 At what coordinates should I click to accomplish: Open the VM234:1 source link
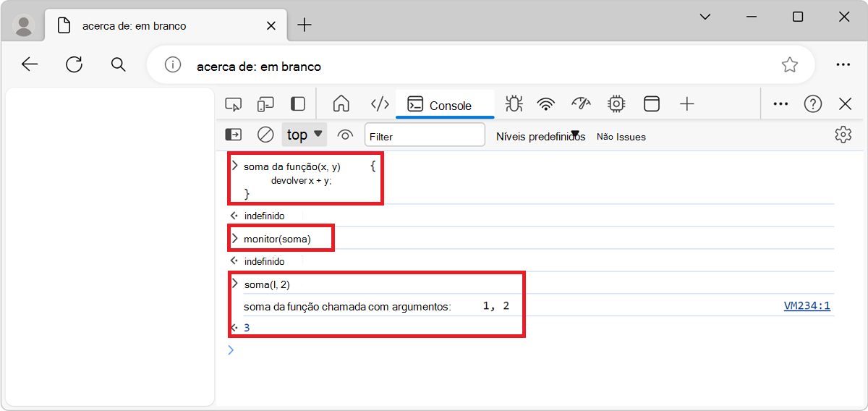point(807,306)
